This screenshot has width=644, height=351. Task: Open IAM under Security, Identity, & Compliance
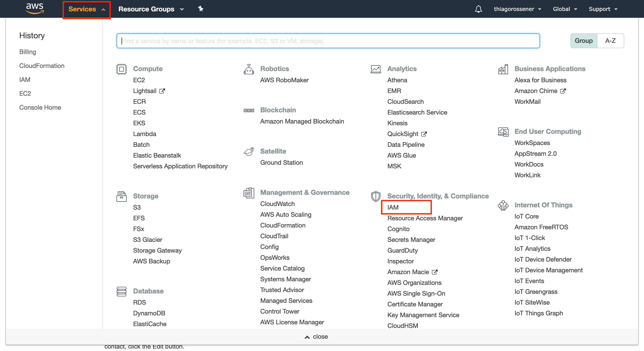tap(393, 207)
